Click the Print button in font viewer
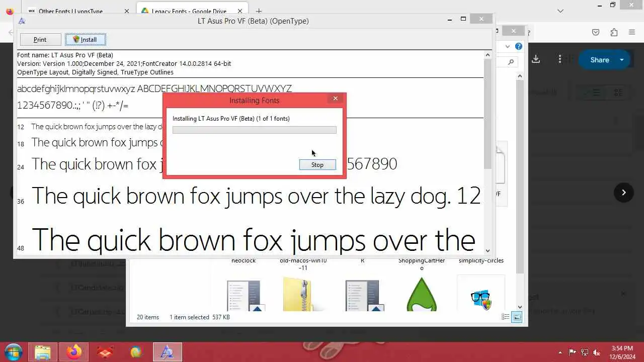This screenshot has width=644, height=362. [x=40, y=39]
